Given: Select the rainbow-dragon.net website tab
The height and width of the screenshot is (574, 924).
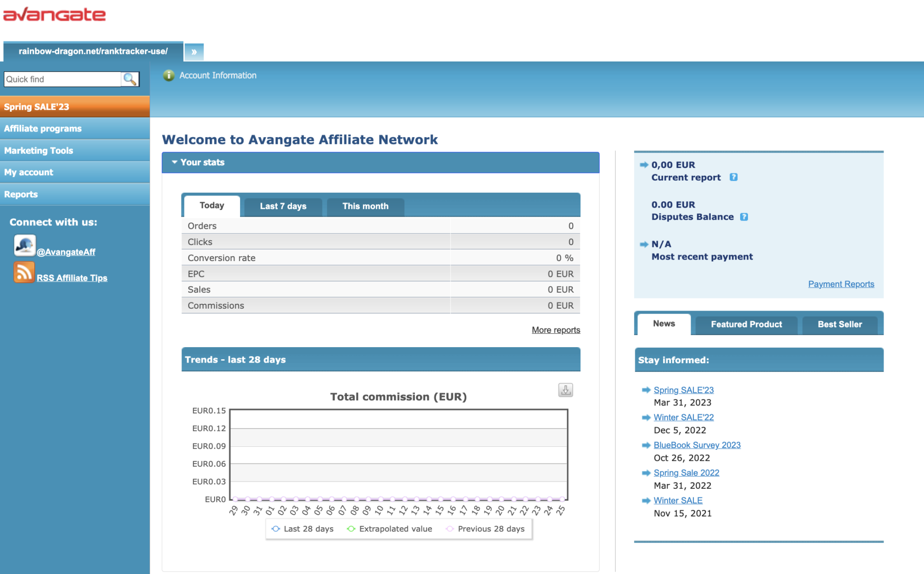Looking at the screenshot, I should point(93,51).
